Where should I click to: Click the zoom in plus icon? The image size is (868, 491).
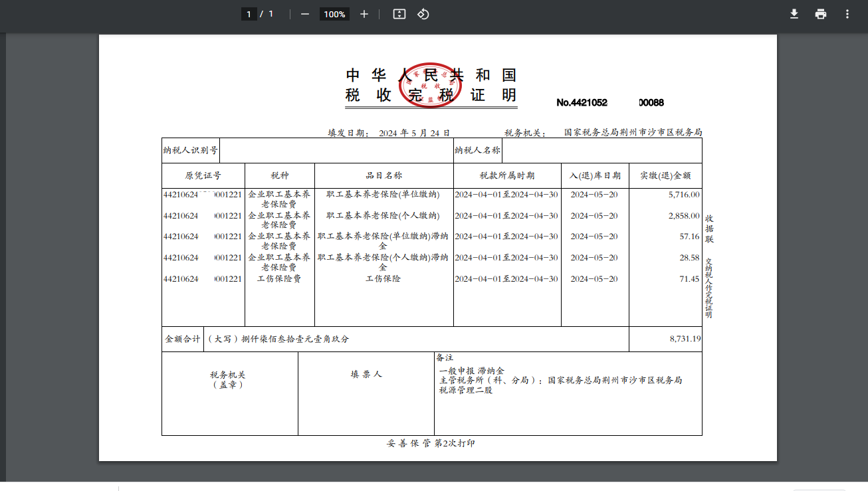coord(364,14)
